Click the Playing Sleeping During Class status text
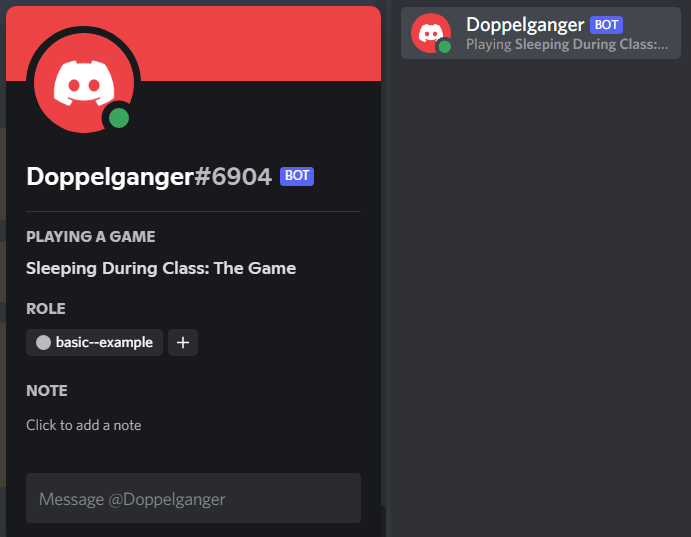 567,44
